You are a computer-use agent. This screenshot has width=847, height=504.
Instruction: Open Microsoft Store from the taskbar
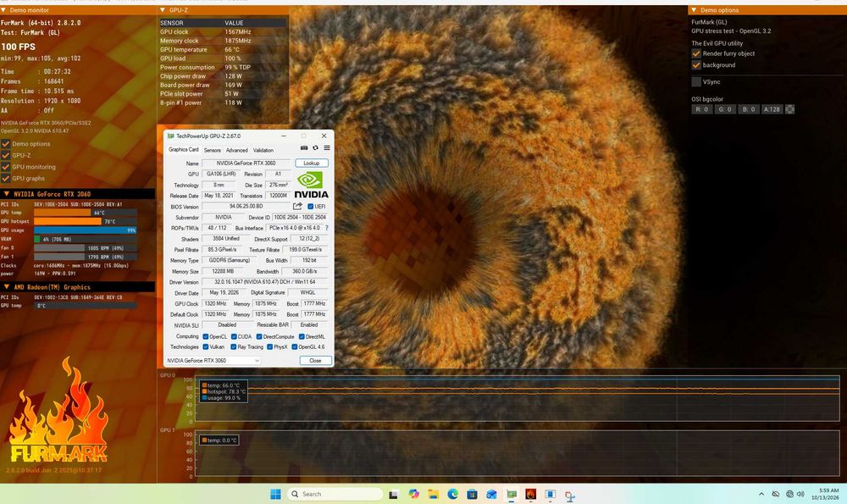(472, 494)
